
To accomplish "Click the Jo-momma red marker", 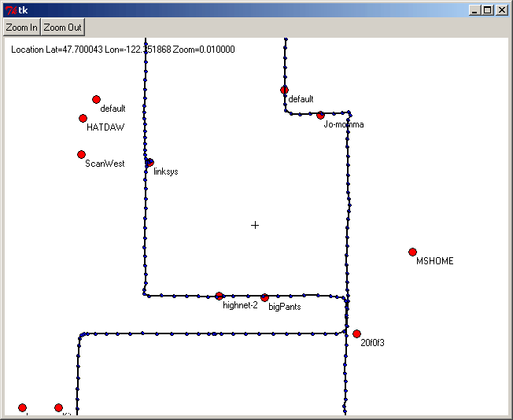I will [320, 116].
